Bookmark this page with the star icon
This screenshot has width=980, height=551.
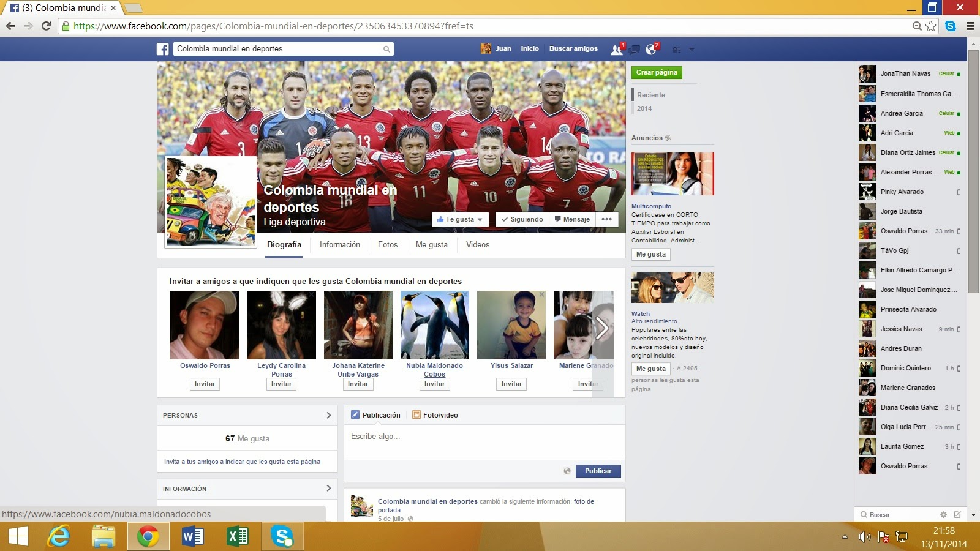[932, 26]
